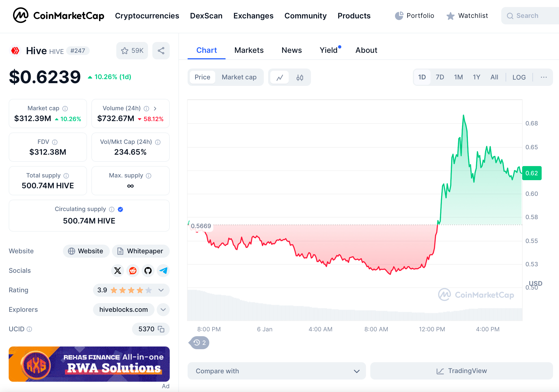Expand the Rating details chevron
This screenshot has height=392, width=559.
(161, 290)
